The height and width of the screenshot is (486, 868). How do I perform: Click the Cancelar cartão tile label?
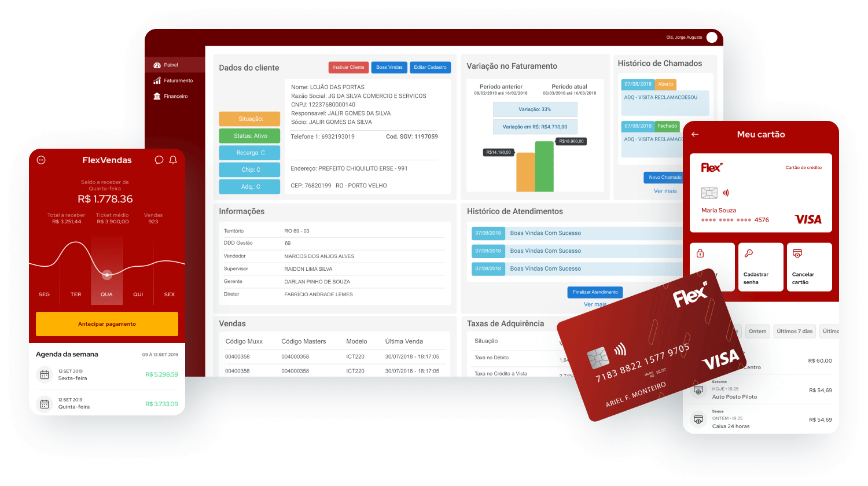point(803,278)
